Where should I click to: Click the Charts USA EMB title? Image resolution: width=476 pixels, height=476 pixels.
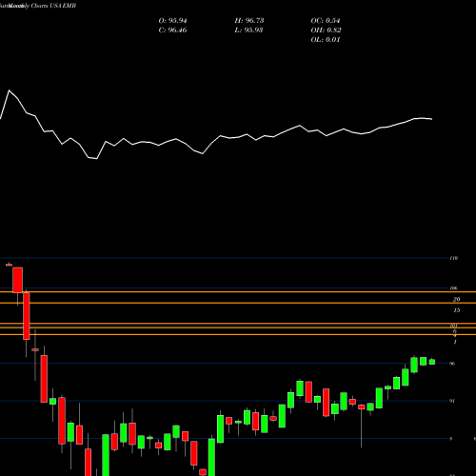coord(53,6)
